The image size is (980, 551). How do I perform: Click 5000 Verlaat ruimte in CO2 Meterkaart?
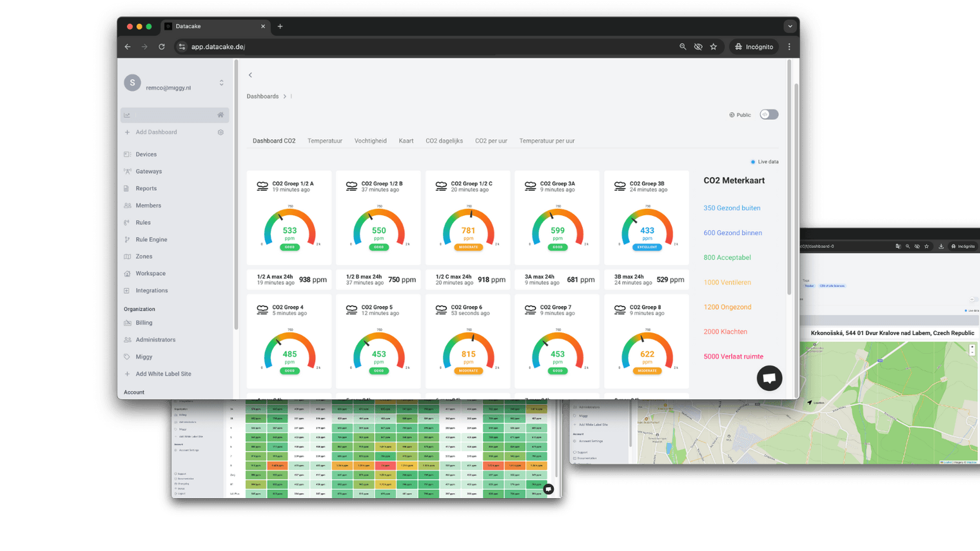[733, 357]
